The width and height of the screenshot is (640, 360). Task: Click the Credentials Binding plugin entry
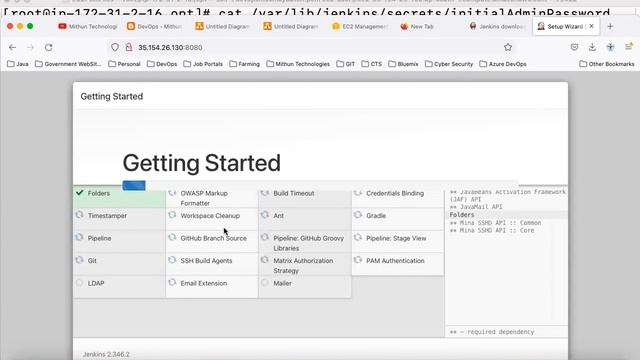(x=398, y=198)
